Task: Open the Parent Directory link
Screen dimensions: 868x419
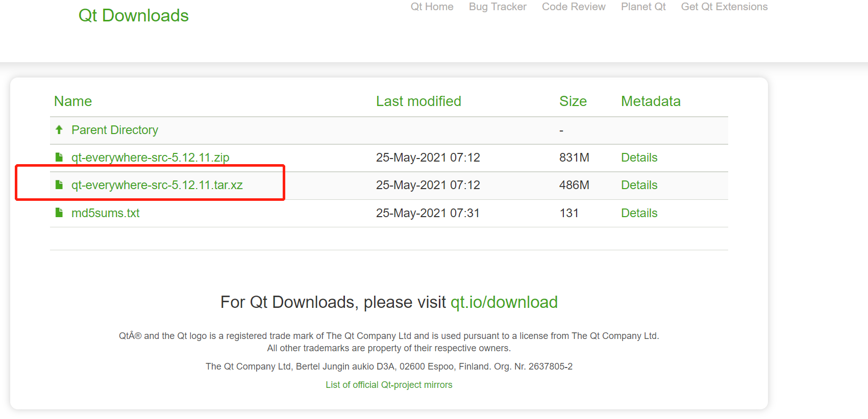Action: point(115,130)
